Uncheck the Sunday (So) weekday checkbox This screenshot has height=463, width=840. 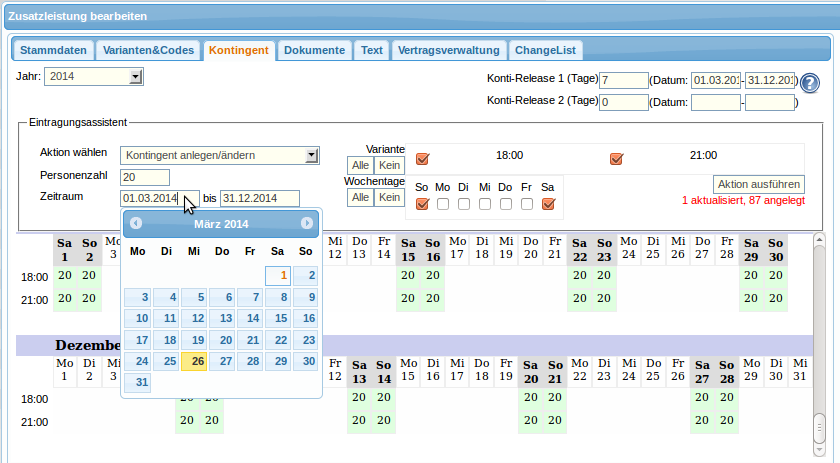click(x=422, y=204)
